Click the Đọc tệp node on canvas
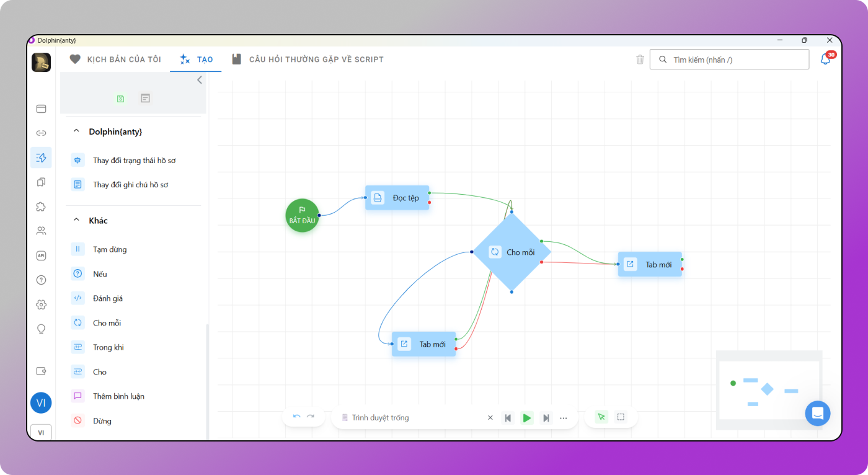Viewport: 868px width, 475px height. point(397,198)
